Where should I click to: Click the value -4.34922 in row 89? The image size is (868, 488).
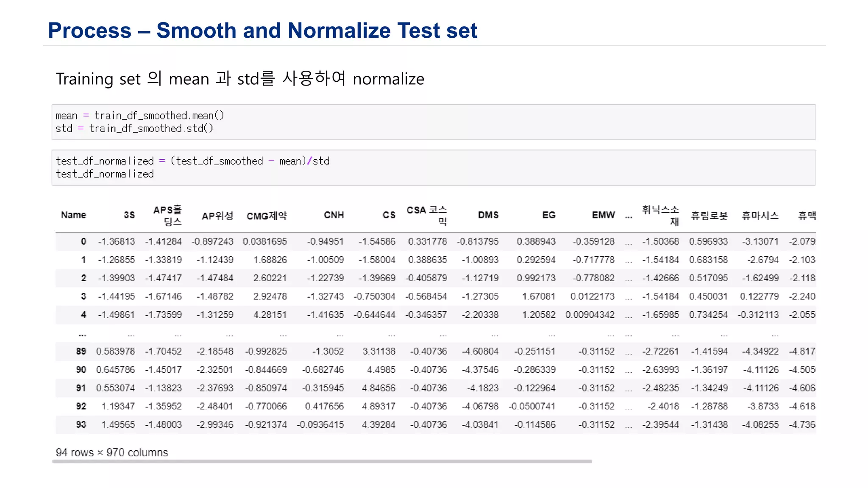point(760,351)
